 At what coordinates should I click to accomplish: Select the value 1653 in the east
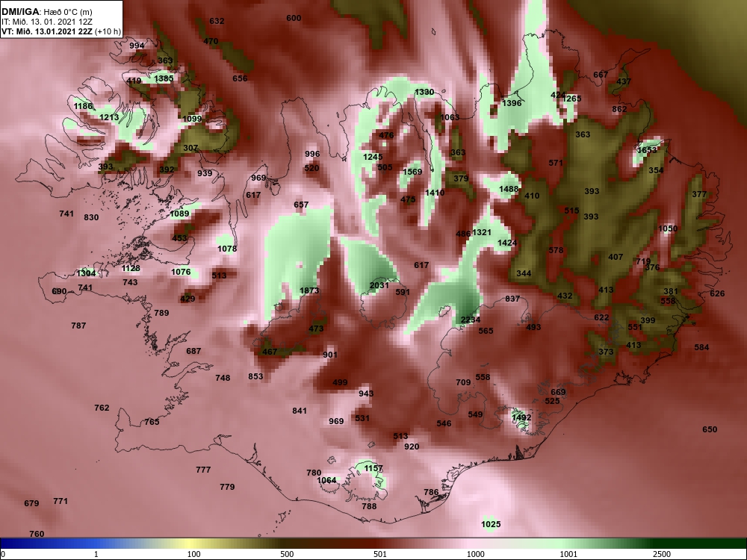click(647, 150)
